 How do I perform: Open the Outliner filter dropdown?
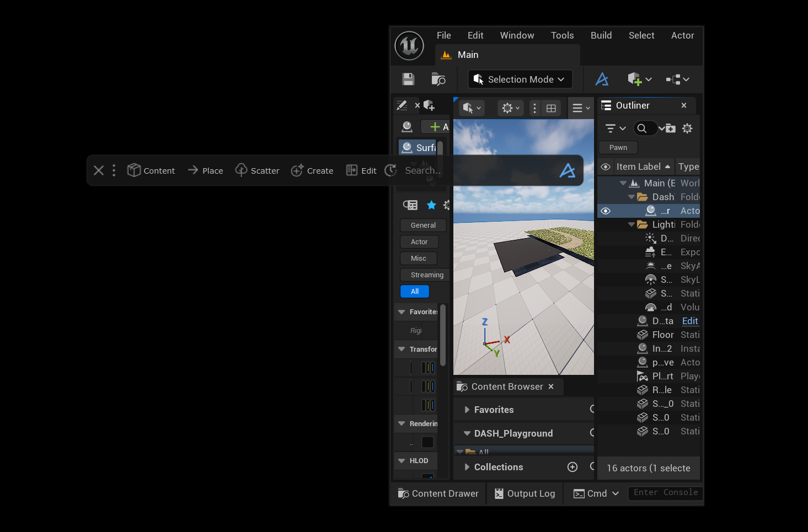point(615,128)
